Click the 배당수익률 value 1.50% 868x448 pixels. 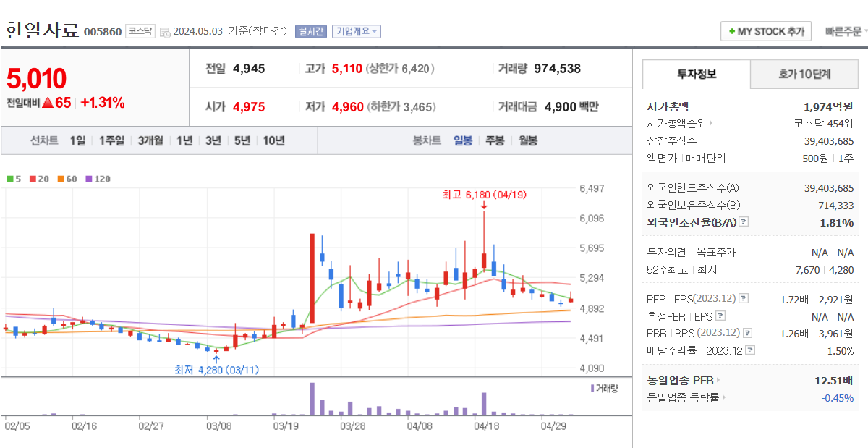click(840, 350)
